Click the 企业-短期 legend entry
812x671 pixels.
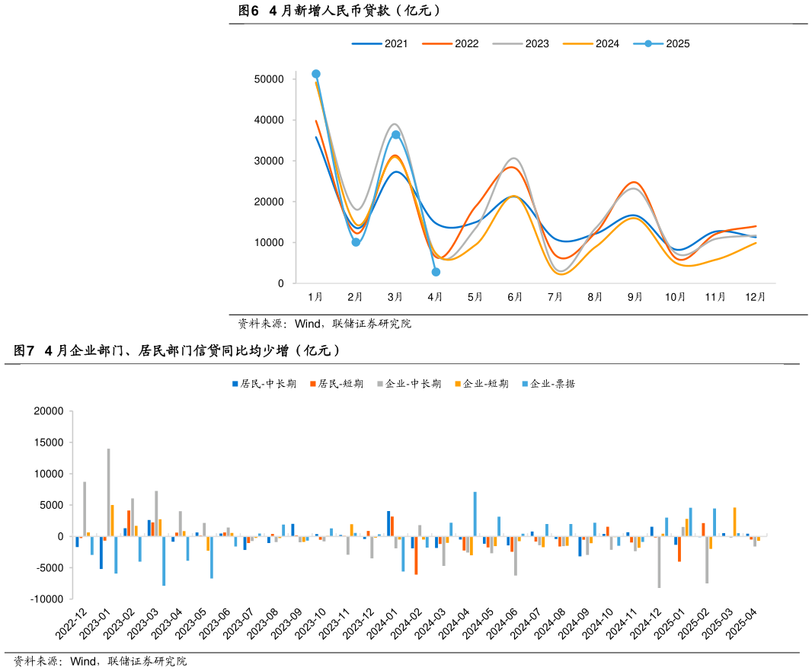tap(481, 384)
